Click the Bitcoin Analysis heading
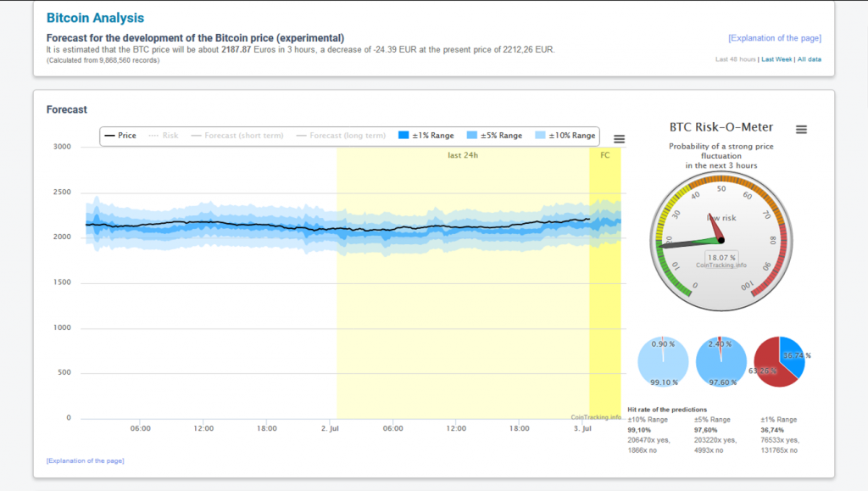This screenshot has width=868, height=491. 95,18
